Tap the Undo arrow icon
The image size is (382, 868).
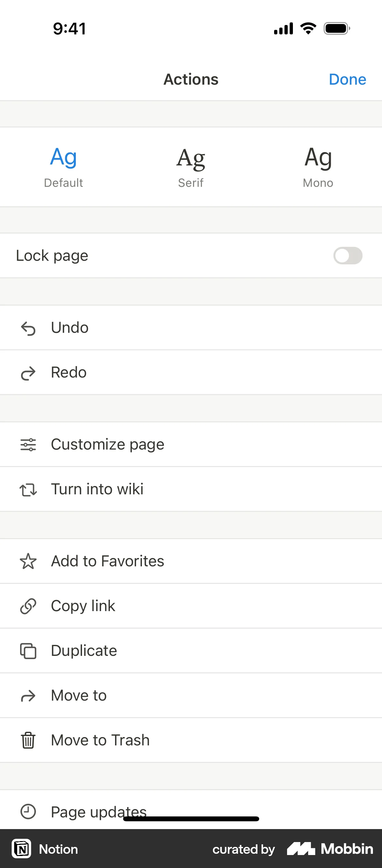click(28, 328)
